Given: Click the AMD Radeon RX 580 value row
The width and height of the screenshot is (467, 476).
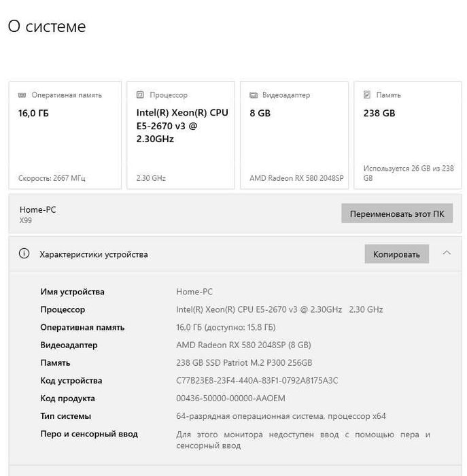Looking at the screenshot, I should [243, 345].
